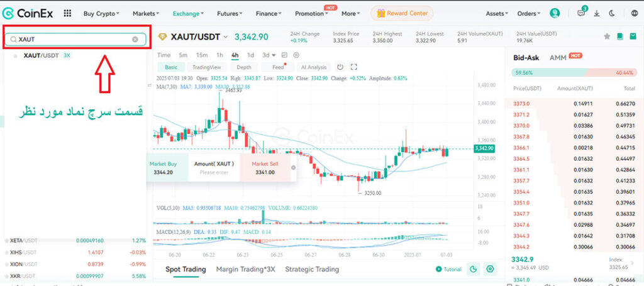Expand the Promotion menu
644x286 pixels.
point(312,14)
